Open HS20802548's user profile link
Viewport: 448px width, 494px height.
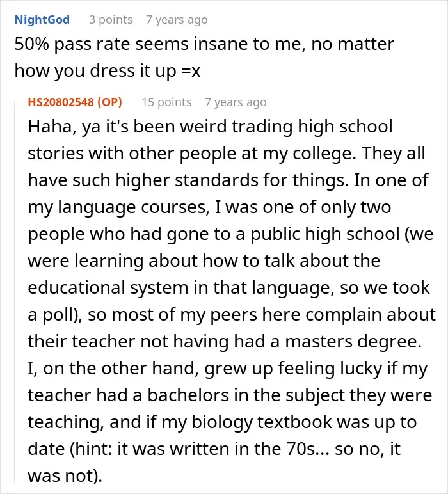(x=61, y=102)
